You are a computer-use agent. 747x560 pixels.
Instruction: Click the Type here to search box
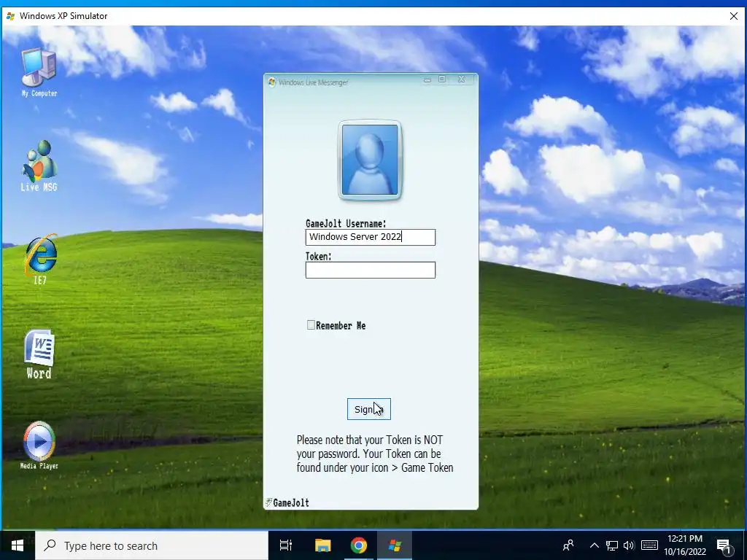tap(152, 545)
